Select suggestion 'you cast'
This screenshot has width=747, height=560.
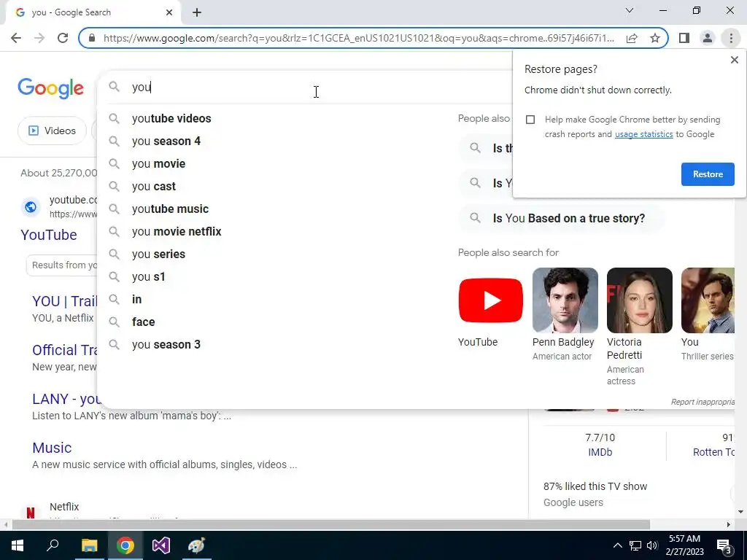click(x=154, y=187)
